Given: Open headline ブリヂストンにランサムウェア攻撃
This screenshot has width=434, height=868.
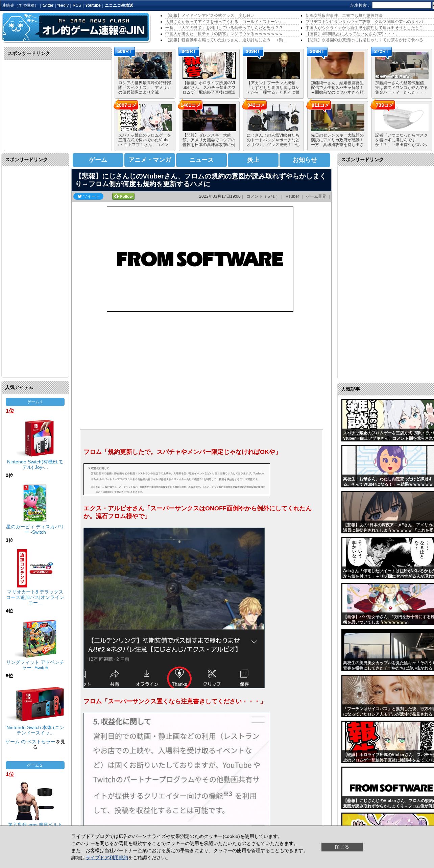Looking at the screenshot, I should pyautogui.click(x=366, y=22).
